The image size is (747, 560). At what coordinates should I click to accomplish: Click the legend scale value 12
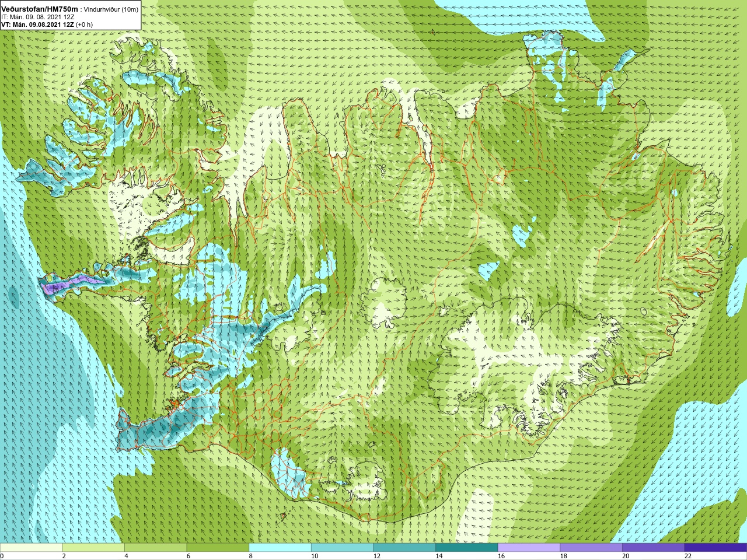pyautogui.click(x=377, y=556)
